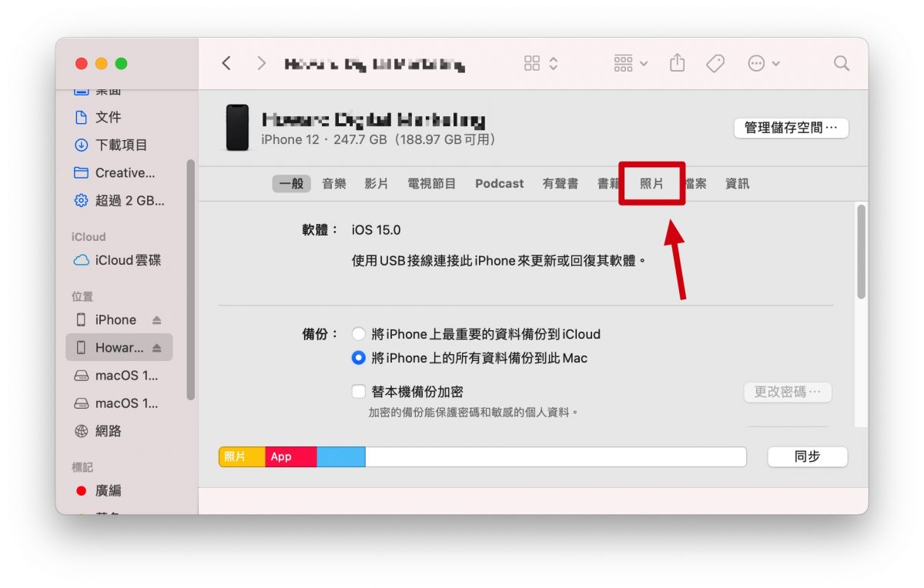This screenshot has width=924, height=588.
Task: Open the group-by dropdown in toolbar
Action: (x=631, y=63)
